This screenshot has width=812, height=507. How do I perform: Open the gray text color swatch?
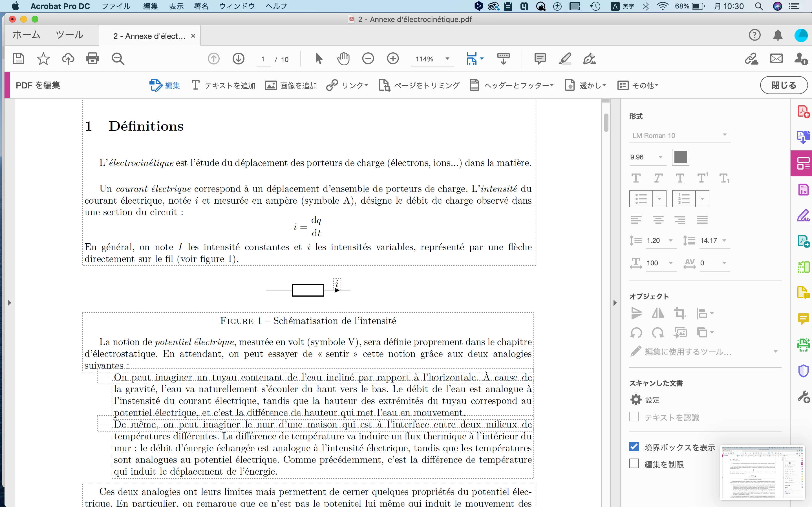[680, 157]
